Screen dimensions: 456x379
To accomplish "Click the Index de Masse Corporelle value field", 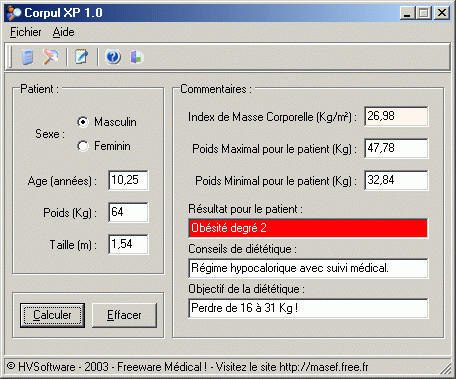I will [x=396, y=116].
